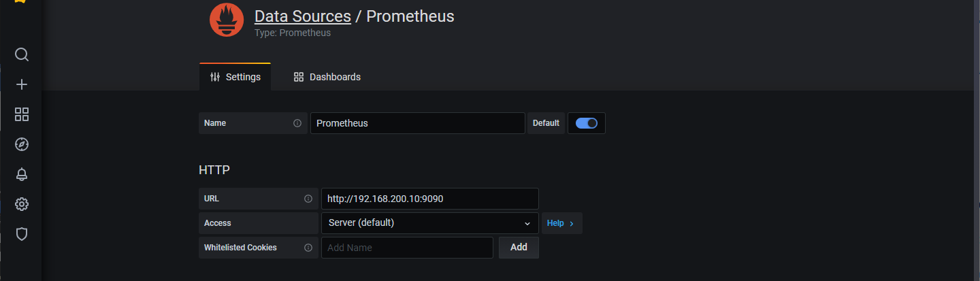
Task: Open the search icon in sidebar
Action: click(22, 54)
